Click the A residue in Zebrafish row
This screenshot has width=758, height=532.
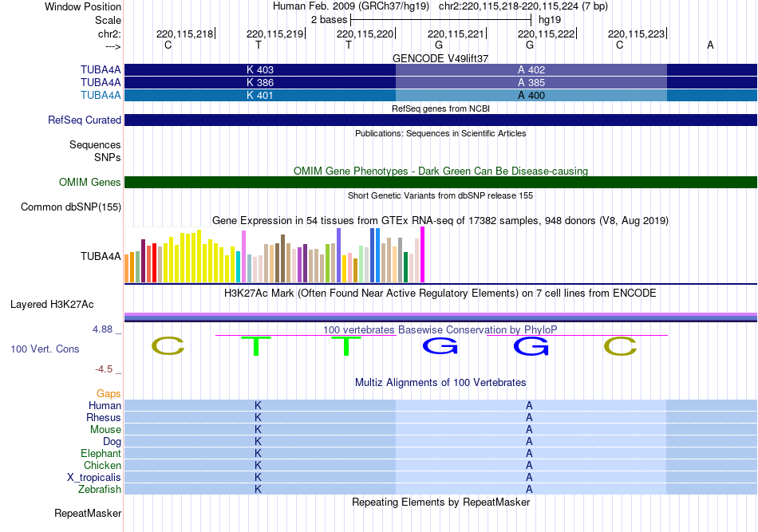point(529,489)
